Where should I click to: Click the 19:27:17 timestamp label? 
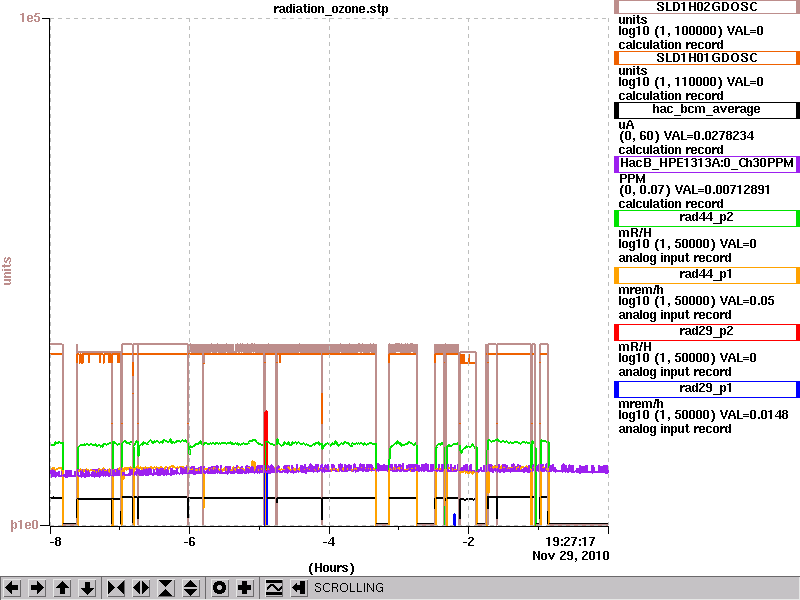[570, 542]
